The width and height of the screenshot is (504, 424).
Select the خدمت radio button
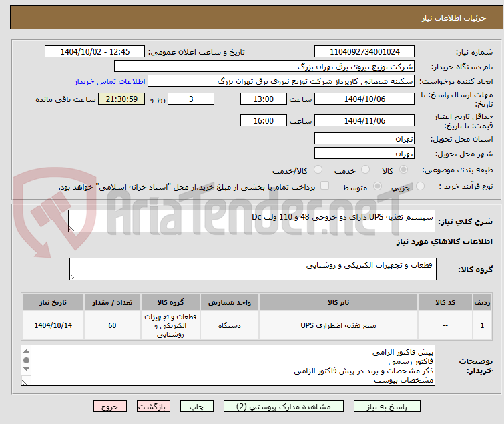pos(365,170)
